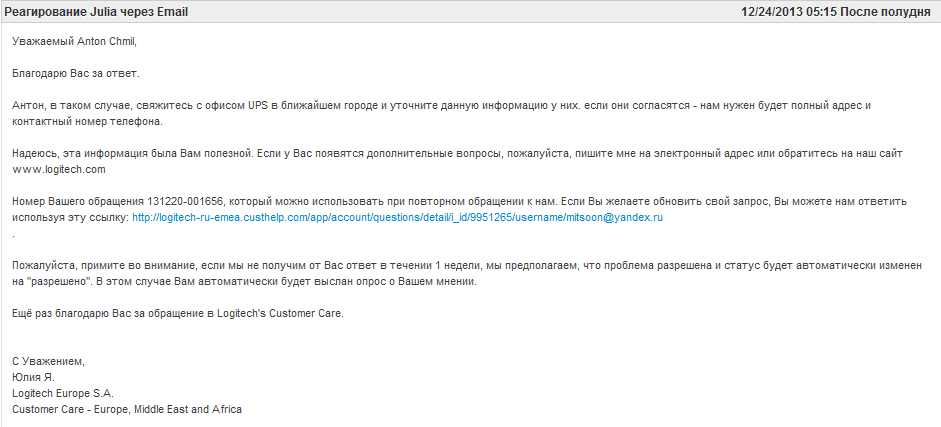Click line starting 'на "разрешено"'
The width and height of the screenshot is (941, 427).
pyautogui.click(x=244, y=282)
